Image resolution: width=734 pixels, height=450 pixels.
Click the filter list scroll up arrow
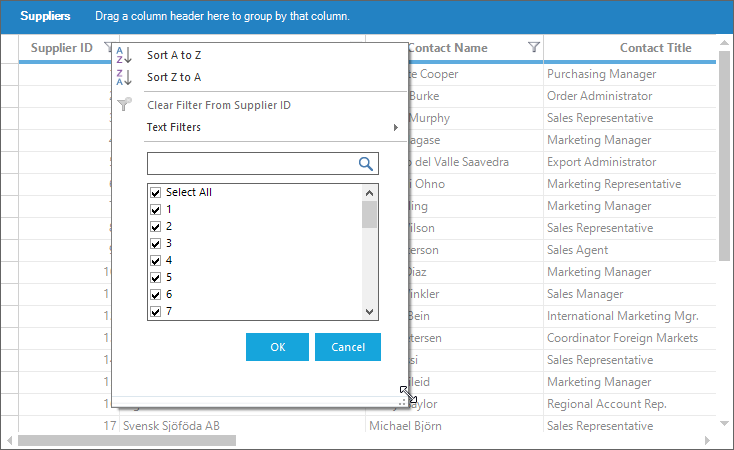tap(369, 192)
